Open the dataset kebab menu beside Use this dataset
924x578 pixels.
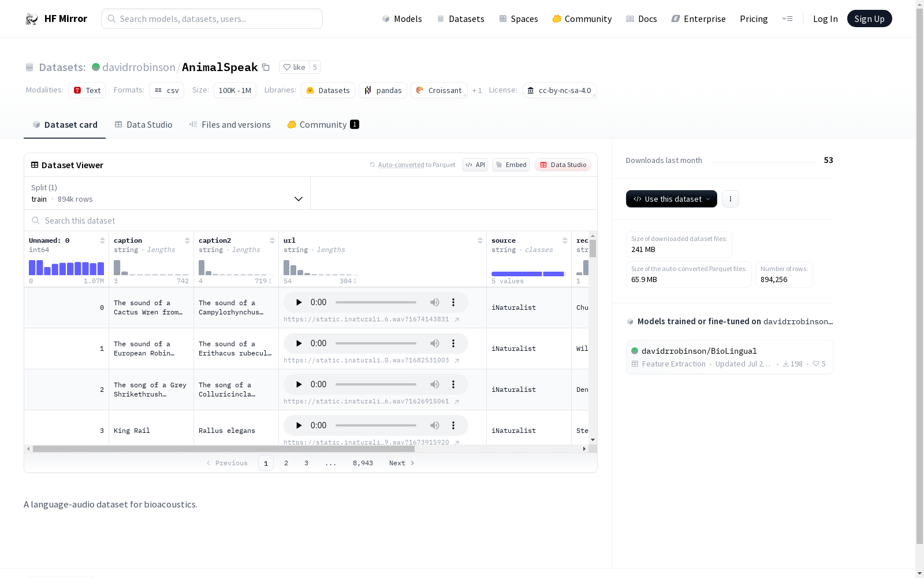tap(731, 199)
